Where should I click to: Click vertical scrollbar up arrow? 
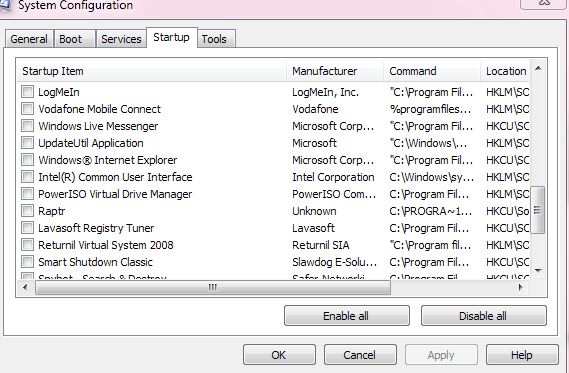[x=538, y=68]
